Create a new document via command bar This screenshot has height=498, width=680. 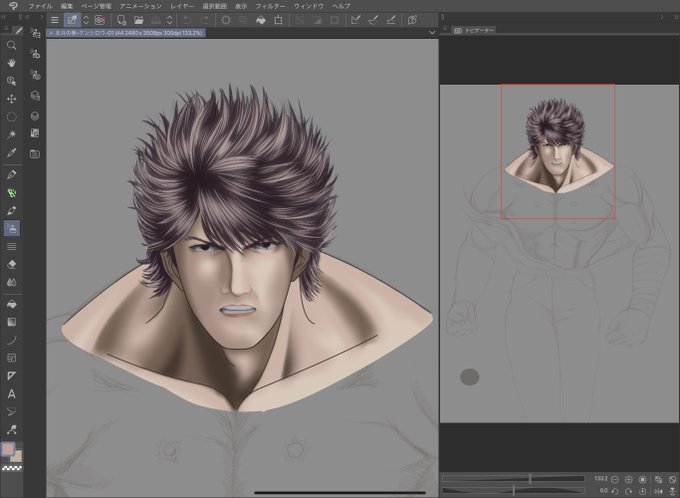(x=121, y=20)
